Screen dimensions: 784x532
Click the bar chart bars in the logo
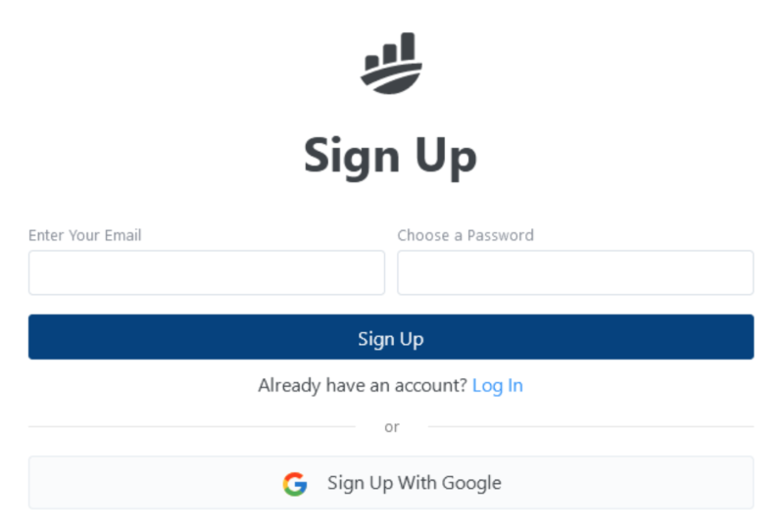click(390, 50)
